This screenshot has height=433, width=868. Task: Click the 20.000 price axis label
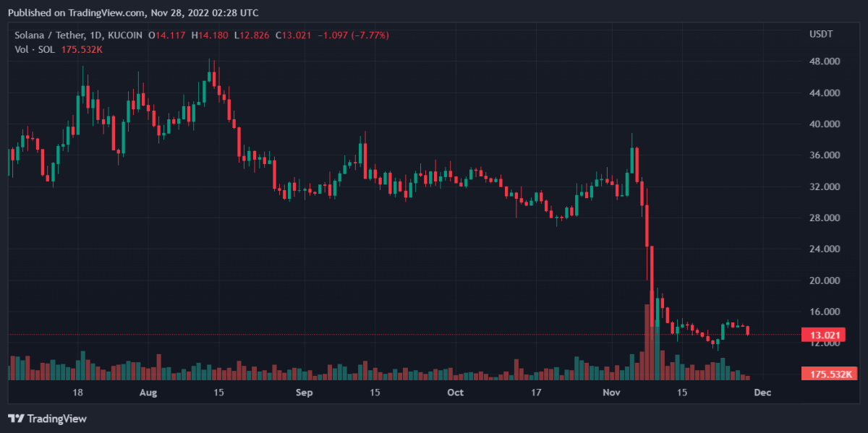click(825, 280)
